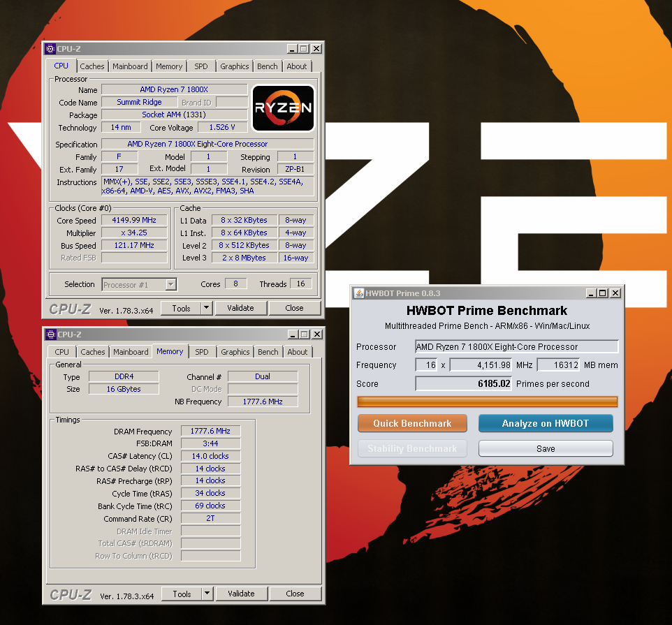Expand Tools dropdown arrow in top CPU-Z window

207,308
